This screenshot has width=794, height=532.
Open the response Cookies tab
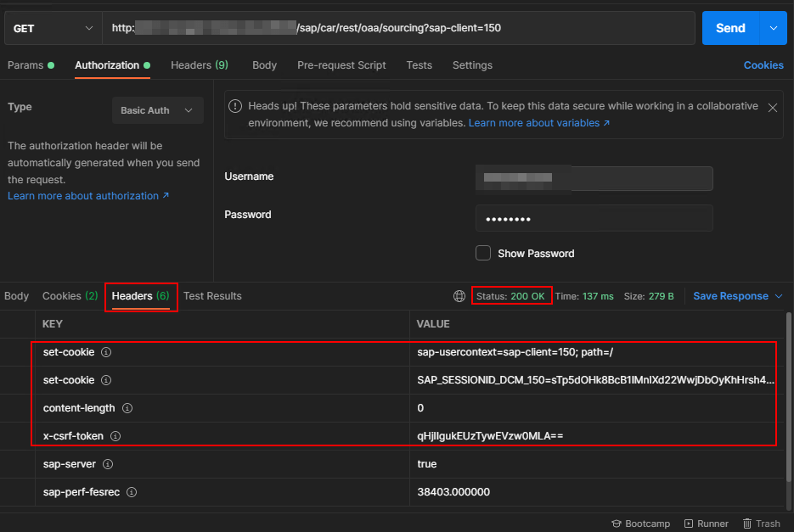click(69, 296)
